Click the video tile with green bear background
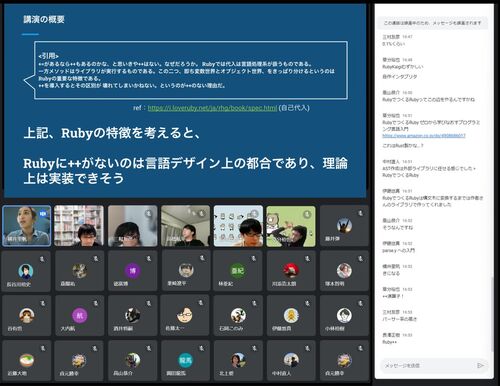Image resolution: width=500 pixels, height=386 pixels. point(291,226)
